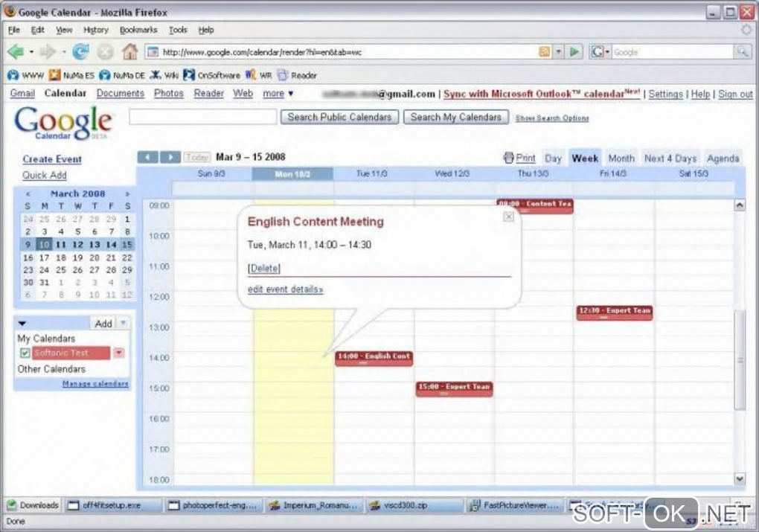759x532 pixels.
Task: Open the Reader bookmark in bookmarks toolbar
Action: [x=297, y=75]
